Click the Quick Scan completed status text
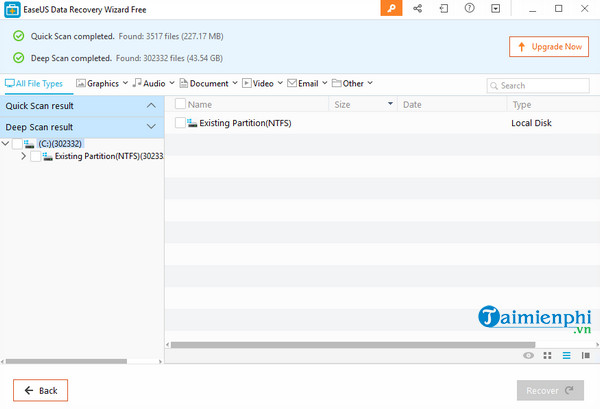The height and width of the screenshot is (409, 600). (x=72, y=36)
